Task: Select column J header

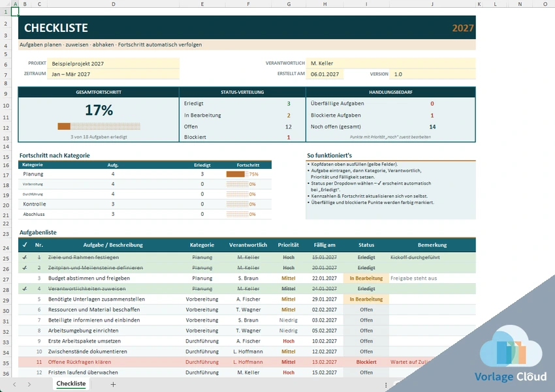Action: pyautogui.click(x=432, y=4)
